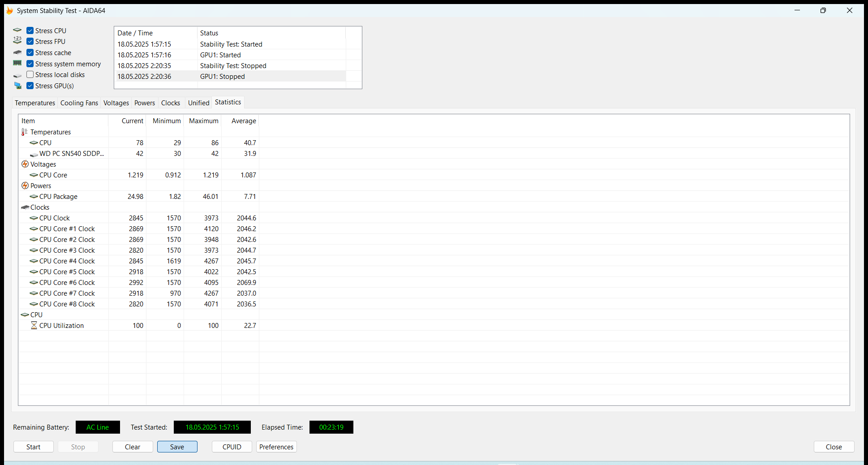The width and height of the screenshot is (868, 465).
Task: Click the chip icon beside CPU Core #1 Clock
Action: point(34,229)
